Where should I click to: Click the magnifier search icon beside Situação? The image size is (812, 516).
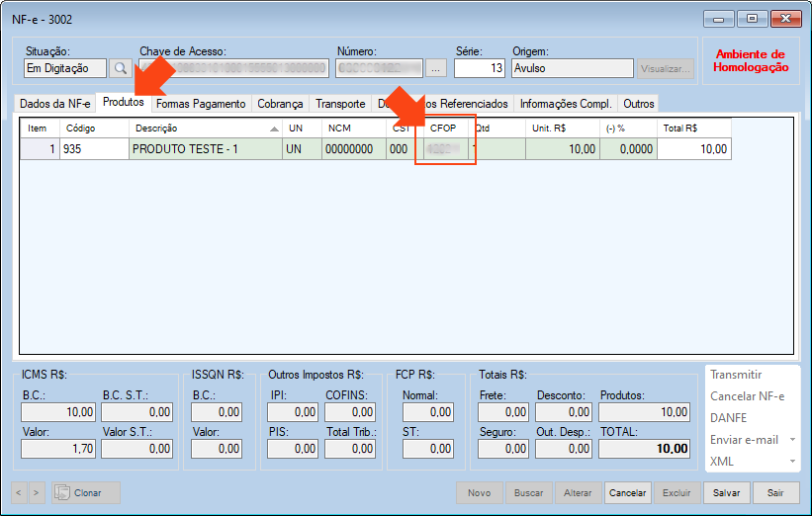120,68
